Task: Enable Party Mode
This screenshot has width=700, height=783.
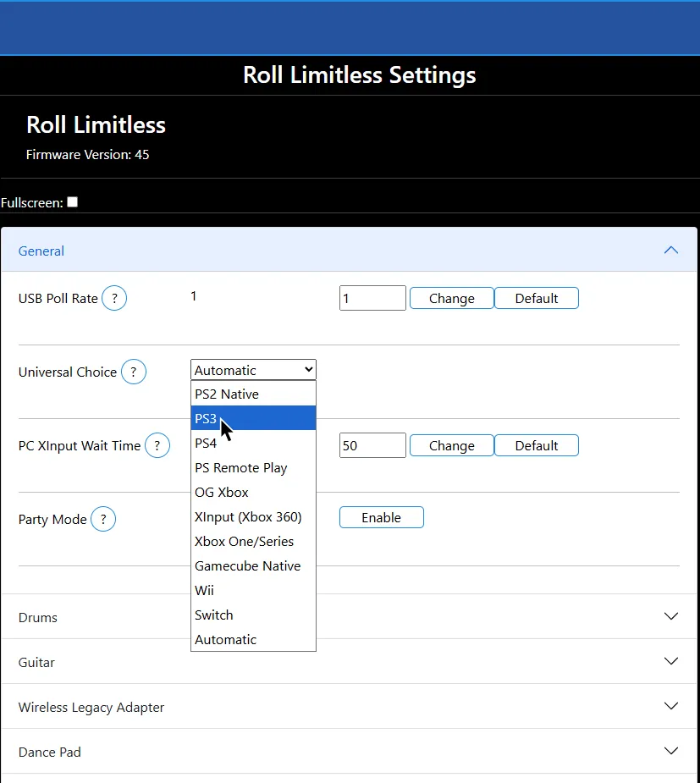Action: coord(381,517)
